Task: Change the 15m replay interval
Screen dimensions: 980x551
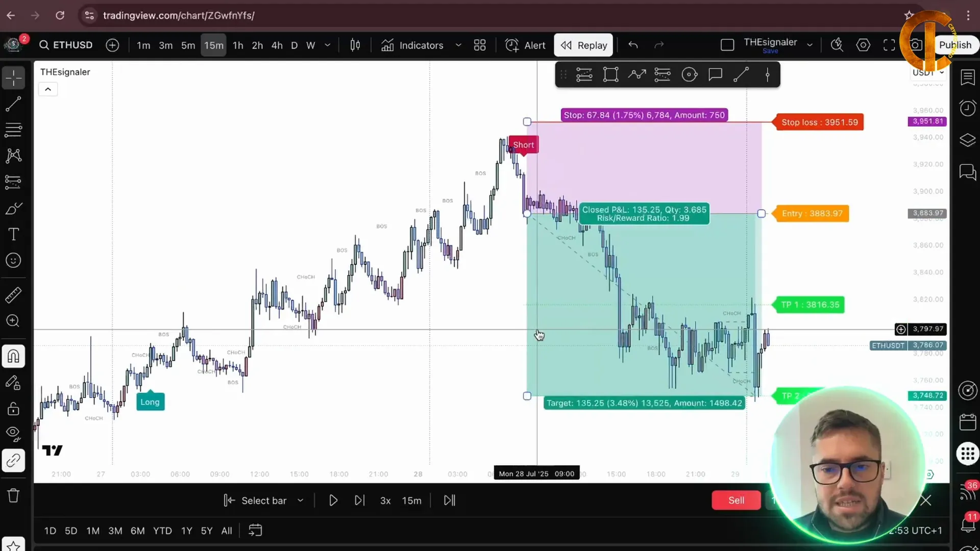Action: (411, 500)
